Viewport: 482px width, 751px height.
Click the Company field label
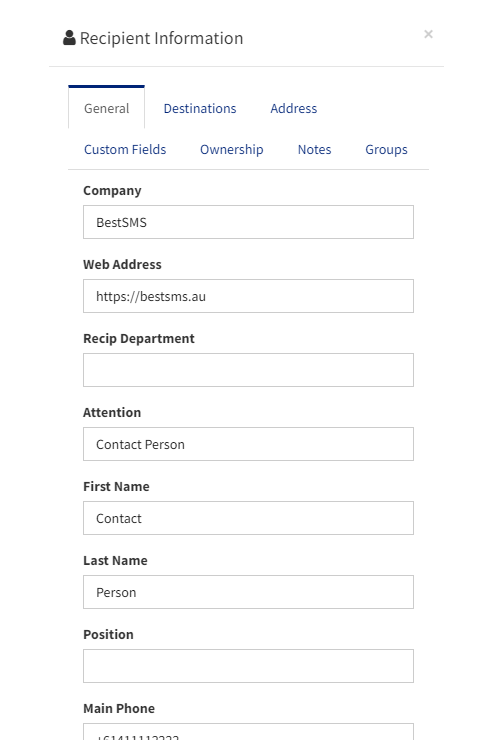click(x=112, y=191)
